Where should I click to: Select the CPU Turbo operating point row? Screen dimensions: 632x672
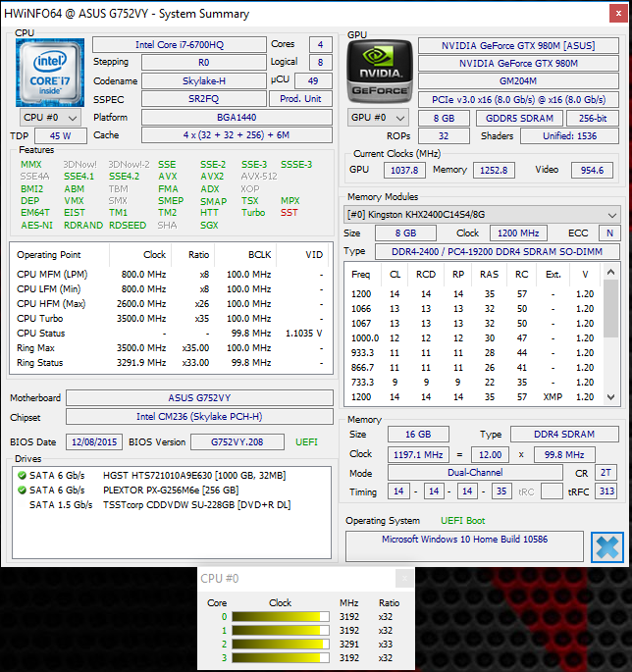pyautogui.click(x=170, y=319)
